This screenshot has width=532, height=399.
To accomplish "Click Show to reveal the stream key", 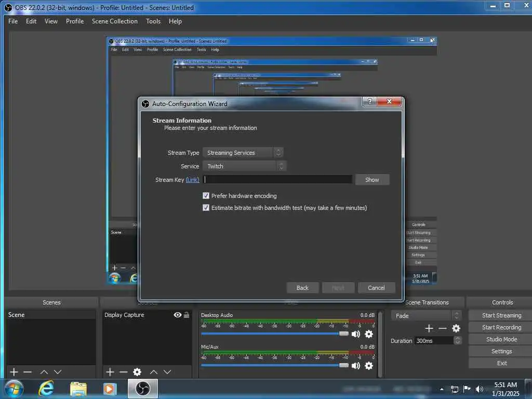I will 372,179.
